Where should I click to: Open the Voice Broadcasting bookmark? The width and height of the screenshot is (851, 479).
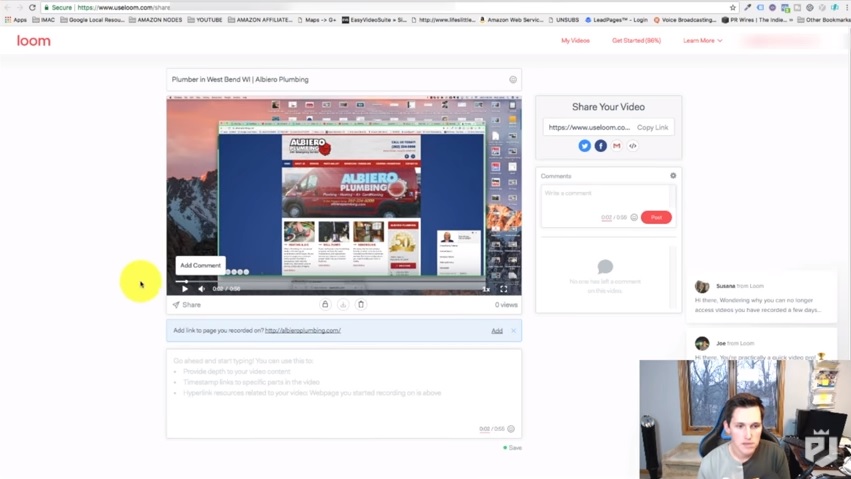coord(685,20)
